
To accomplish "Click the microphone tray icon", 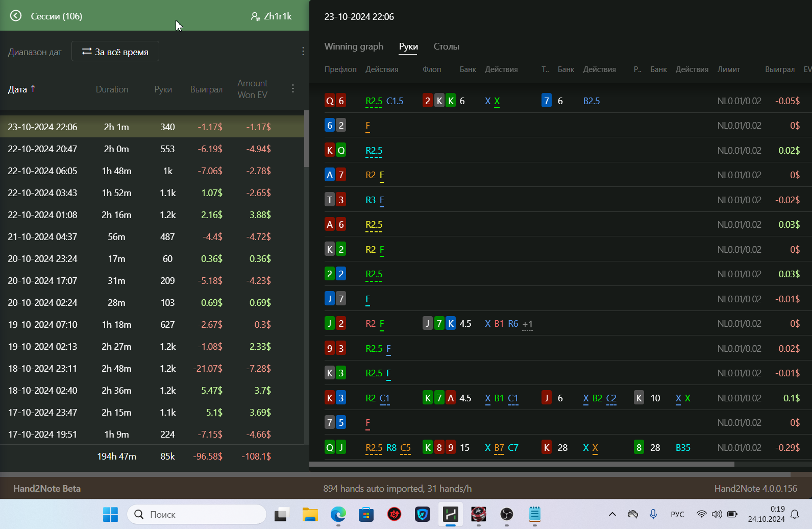I will coord(653,514).
